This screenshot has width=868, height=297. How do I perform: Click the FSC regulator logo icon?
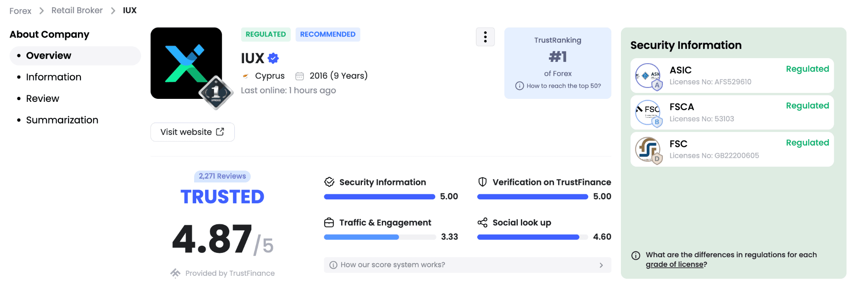pyautogui.click(x=648, y=149)
